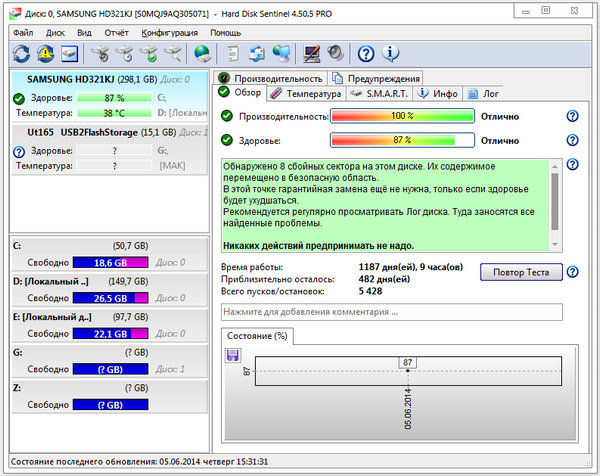Open help icon next to performance bar
The height and width of the screenshot is (476, 600).
click(x=572, y=116)
